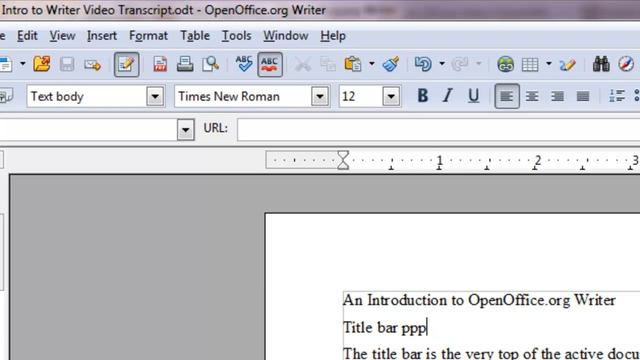Expand the font name dropdown

tap(320, 97)
